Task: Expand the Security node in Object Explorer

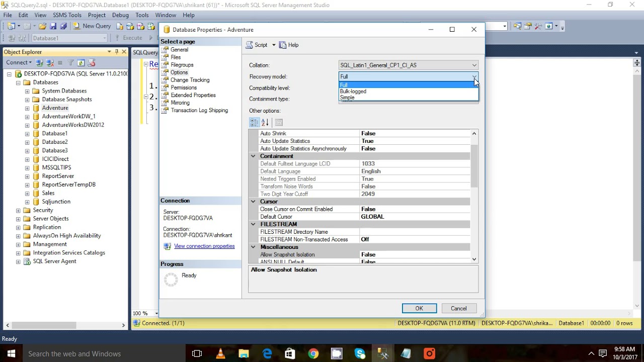Action: [18, 210]
